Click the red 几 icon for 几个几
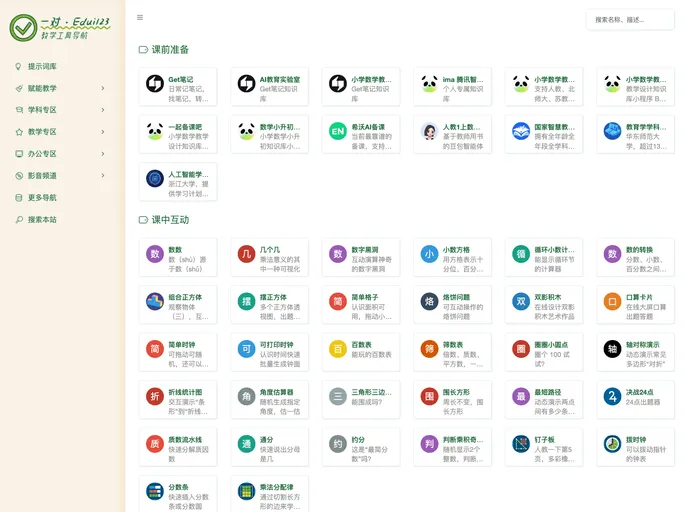The image size is (688, 512). click(x=247, y=254)
